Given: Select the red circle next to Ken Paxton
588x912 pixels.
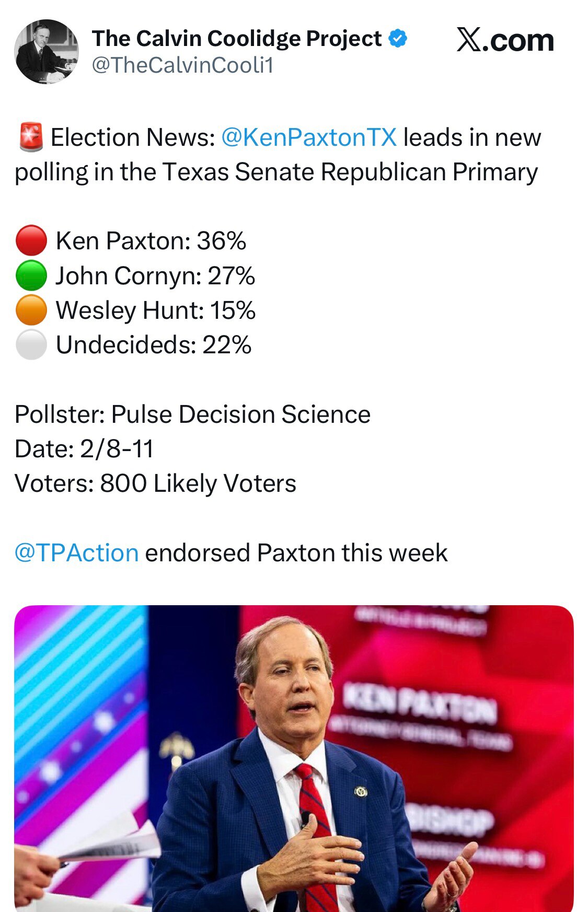Looking at the screenshot, I should tap(32, 241).
